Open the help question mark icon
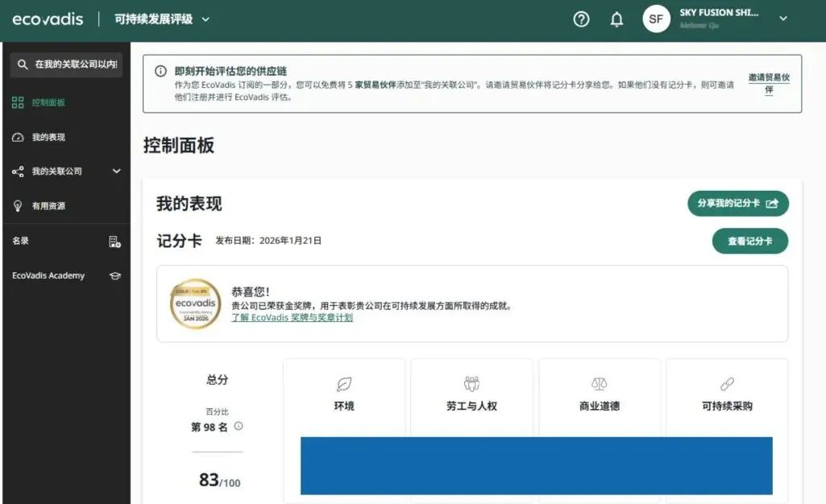Screen dimensions: 826x504 (581, 19)
